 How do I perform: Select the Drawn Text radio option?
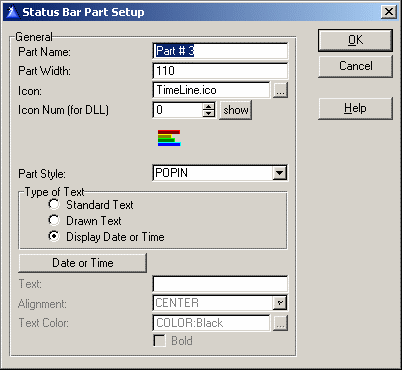[x=54, y=220]
